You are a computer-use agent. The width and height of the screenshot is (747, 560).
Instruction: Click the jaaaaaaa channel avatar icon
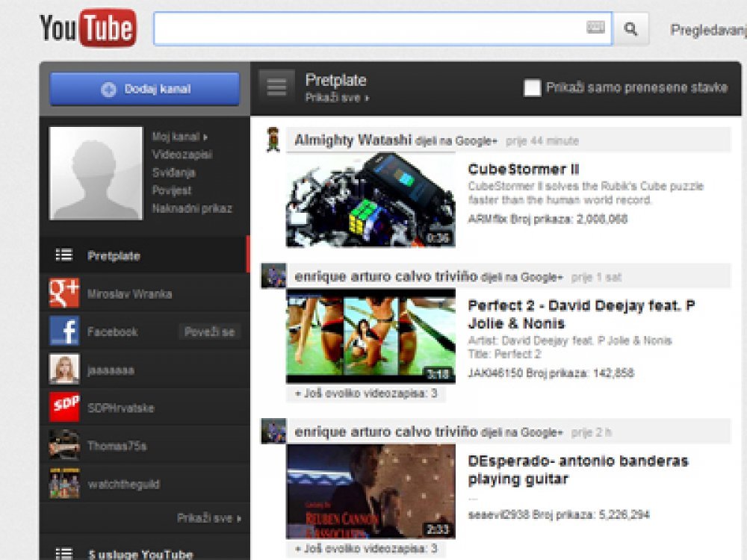[x=64, y=369]
